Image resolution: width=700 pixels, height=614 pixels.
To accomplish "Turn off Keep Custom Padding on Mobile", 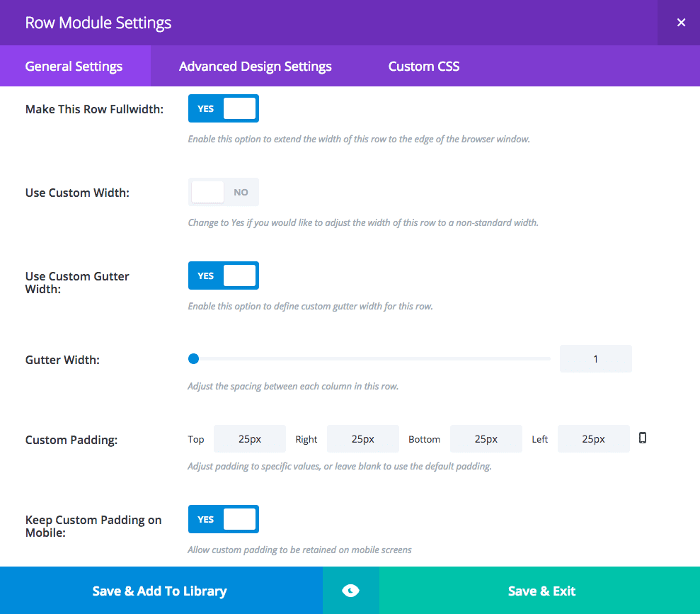I will click(224, 519).
